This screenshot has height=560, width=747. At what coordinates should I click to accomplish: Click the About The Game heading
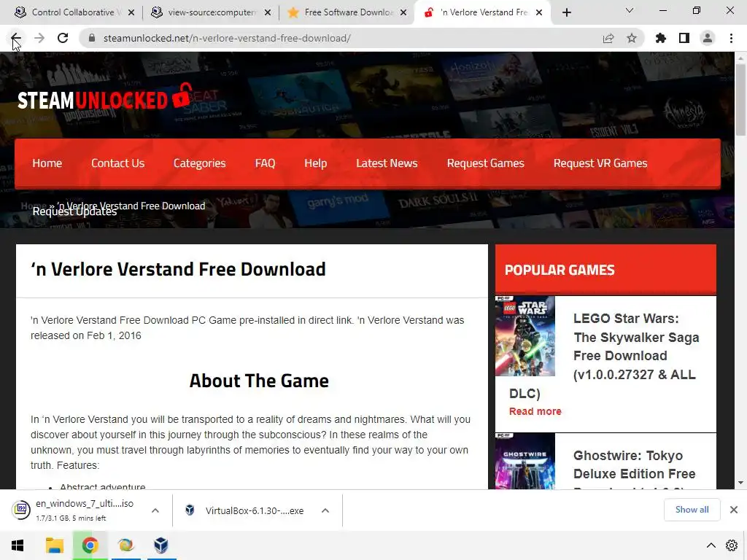(259, 381)
